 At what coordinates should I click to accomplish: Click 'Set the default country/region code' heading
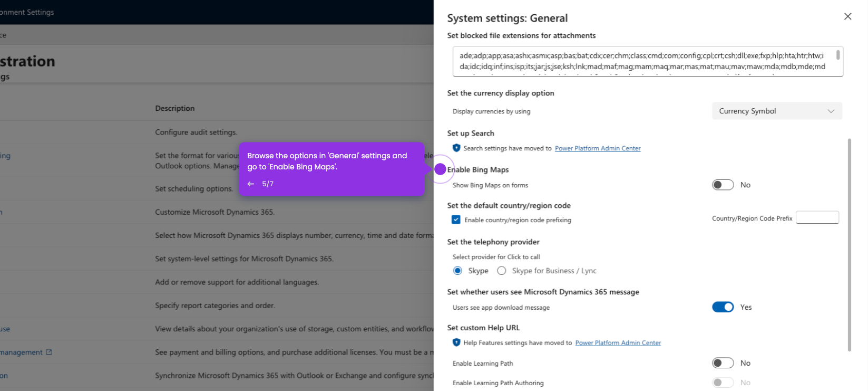click(509, 205)
